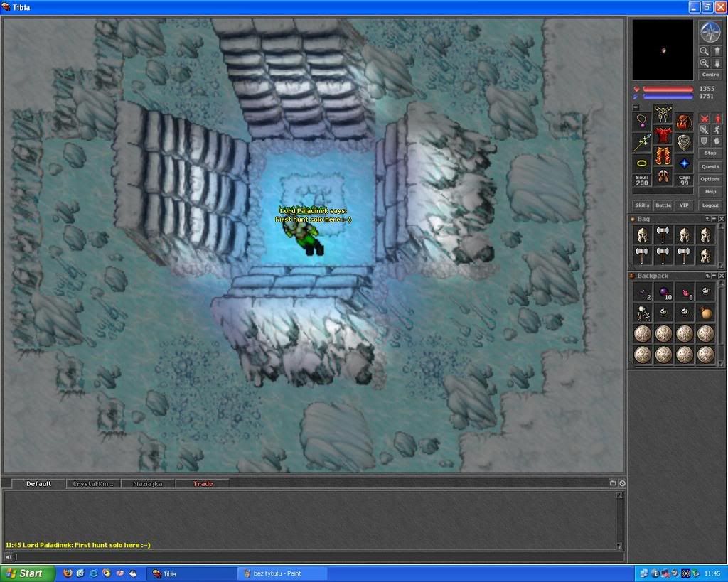Enable defensive shield fighting mode

[705, 141]
